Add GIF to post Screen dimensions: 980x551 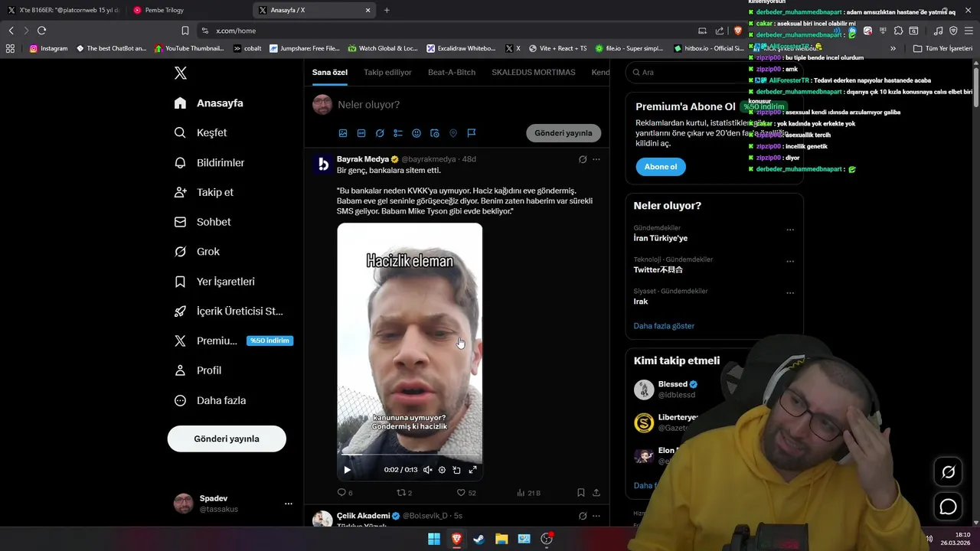tap(361, 133)
